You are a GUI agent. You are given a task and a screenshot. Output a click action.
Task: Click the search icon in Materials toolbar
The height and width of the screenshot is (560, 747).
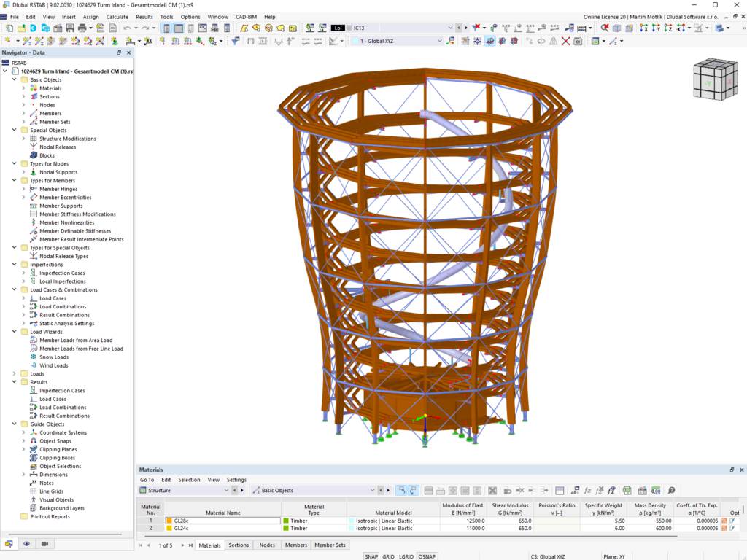click(x=671, y=491)
